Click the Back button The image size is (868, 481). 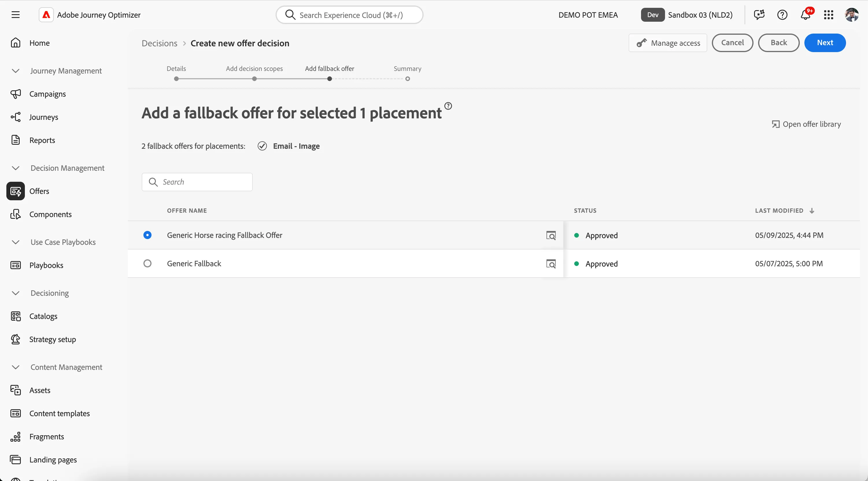coord(779,43)
